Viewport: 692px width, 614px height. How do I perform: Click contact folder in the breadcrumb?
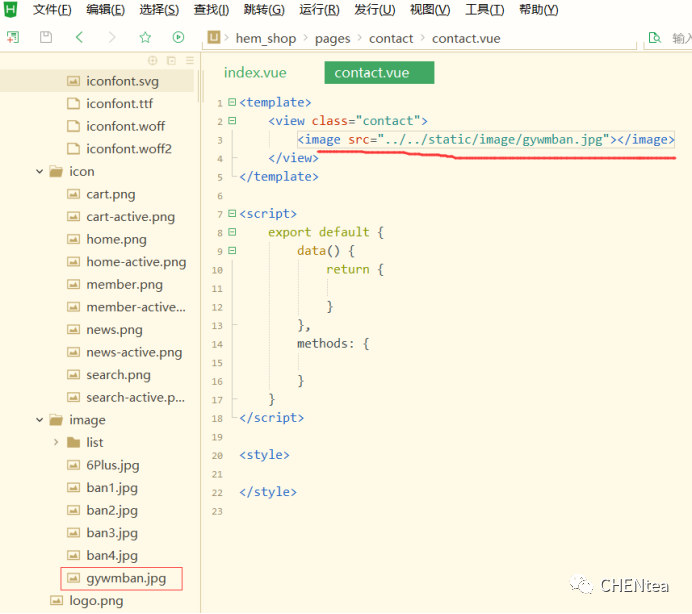point(391,38)
